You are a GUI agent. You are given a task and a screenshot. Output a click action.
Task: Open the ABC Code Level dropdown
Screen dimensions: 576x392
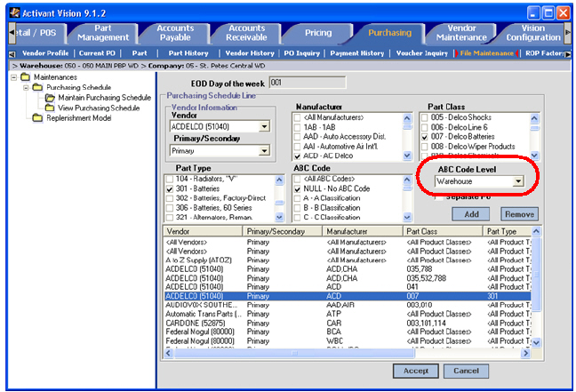518,181
